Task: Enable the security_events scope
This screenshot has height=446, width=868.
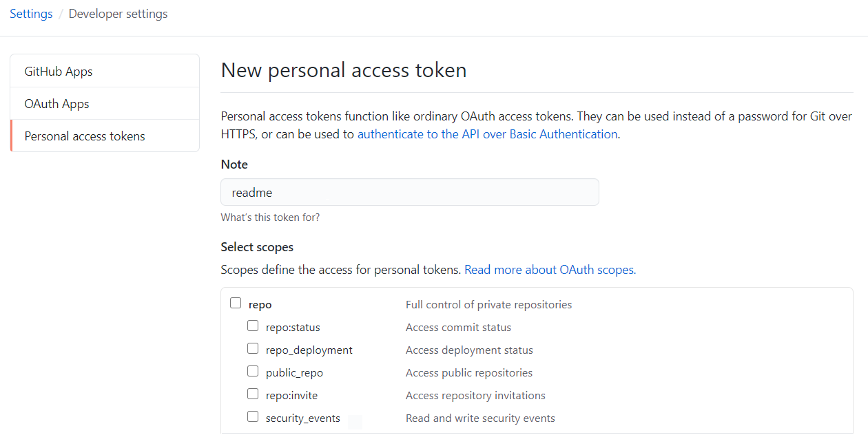Action: click(253, 416)
